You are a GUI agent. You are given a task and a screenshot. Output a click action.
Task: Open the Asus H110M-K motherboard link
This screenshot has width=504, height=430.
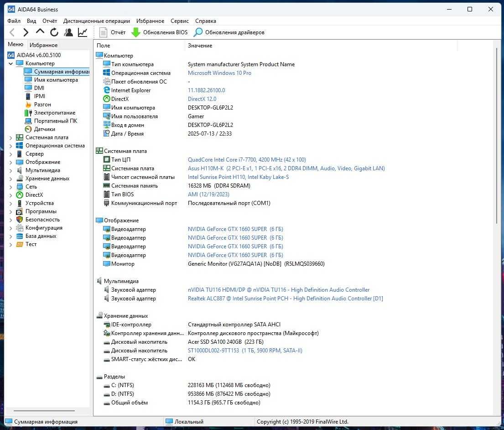coord(286,168)
